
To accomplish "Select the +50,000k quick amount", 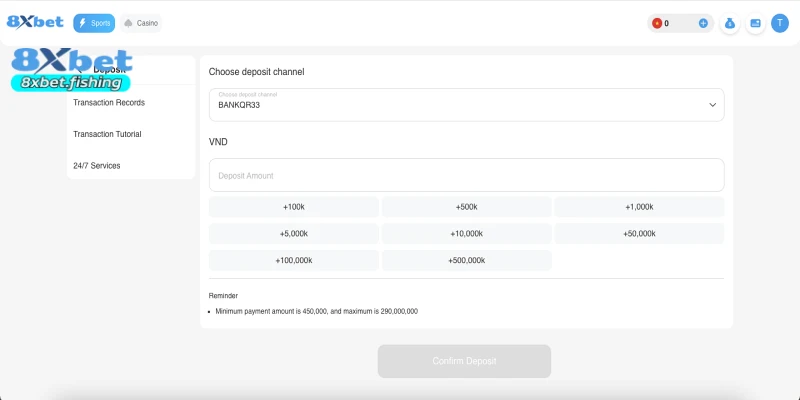I will point(639,234).
